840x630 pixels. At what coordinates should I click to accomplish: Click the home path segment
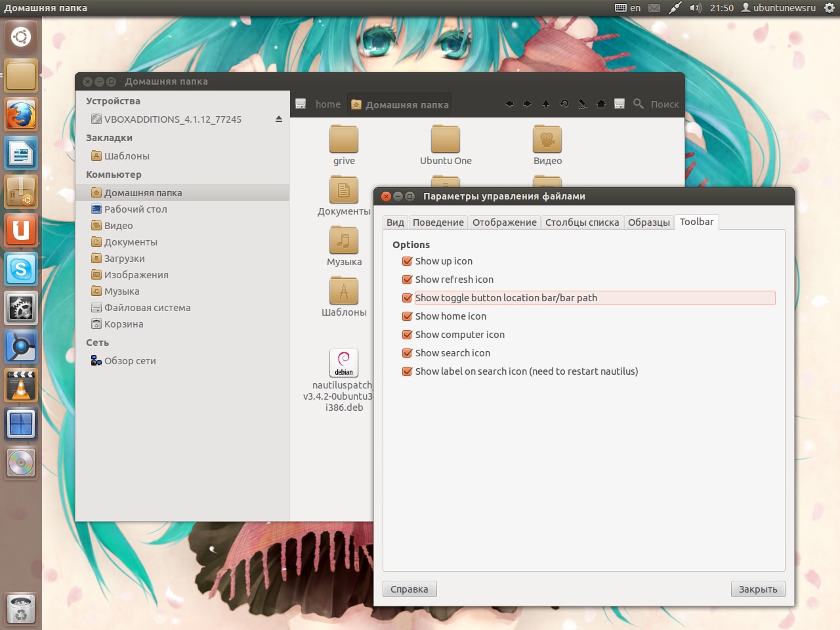click(328, 104)
